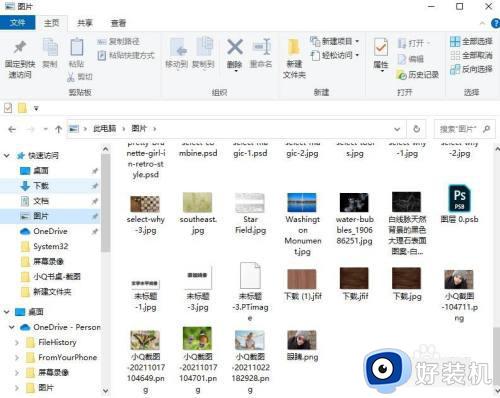Click the navigation pane scrollbar

[106, 203]
